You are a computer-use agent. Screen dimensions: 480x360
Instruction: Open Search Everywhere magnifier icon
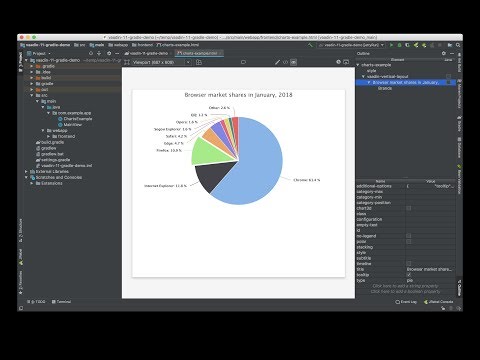(x=458, y=45)
